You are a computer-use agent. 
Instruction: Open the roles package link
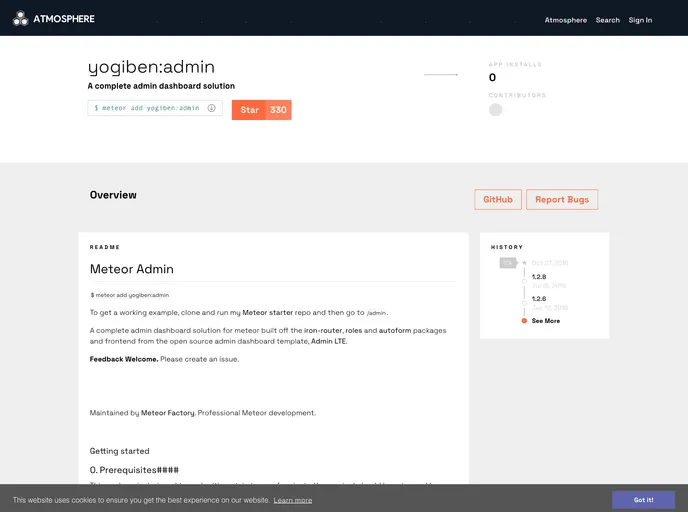click(x=353, y=330)
